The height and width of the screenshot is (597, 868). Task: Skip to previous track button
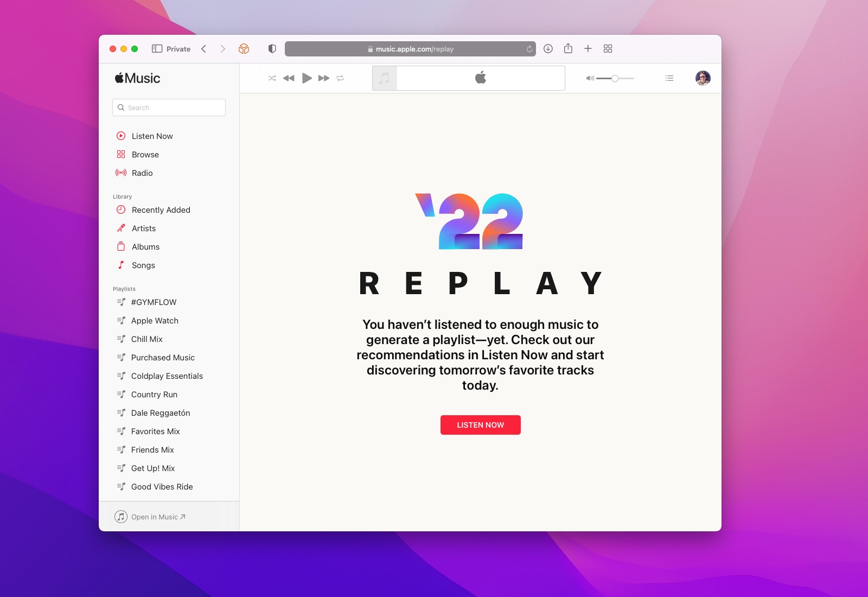(289, 78)
